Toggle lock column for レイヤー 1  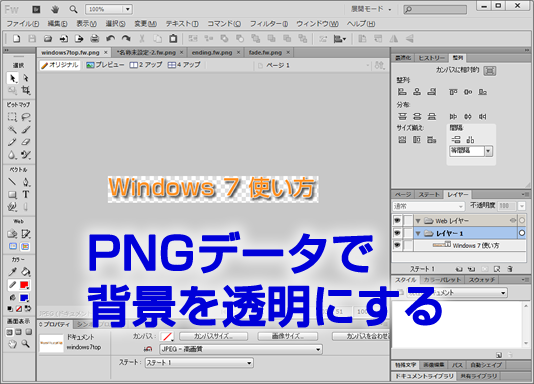408,233
